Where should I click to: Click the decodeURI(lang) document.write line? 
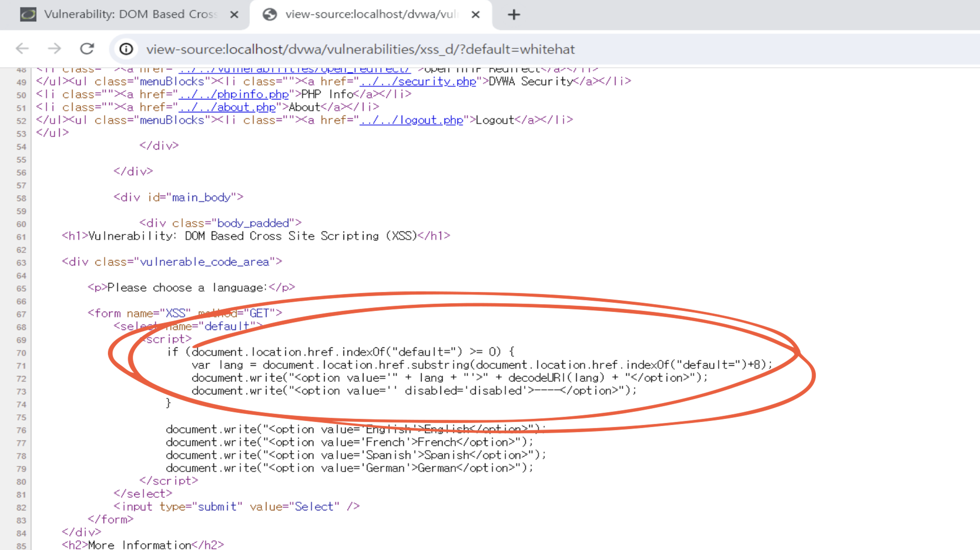click(x=450, y=378)
